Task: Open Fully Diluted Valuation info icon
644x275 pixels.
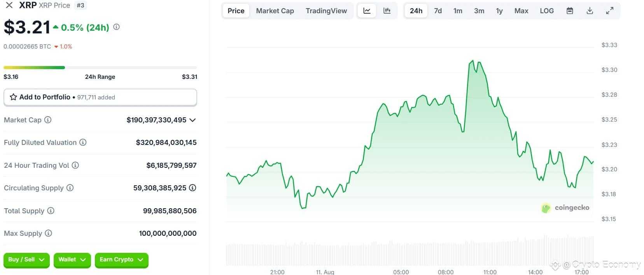Action: pyautogui.click(x=83, y=142)
